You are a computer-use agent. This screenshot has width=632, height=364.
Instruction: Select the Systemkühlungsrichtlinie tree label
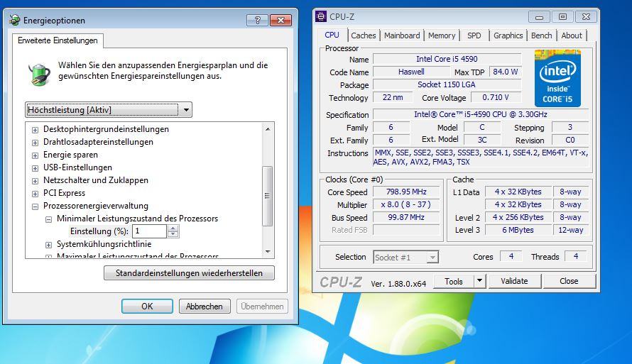[x=104, y=244]
